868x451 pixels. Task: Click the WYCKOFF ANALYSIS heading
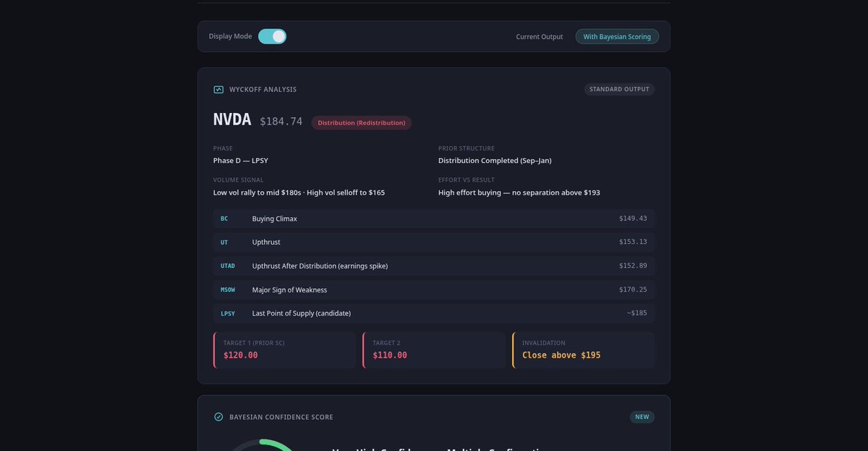click(x=263, y=90)
